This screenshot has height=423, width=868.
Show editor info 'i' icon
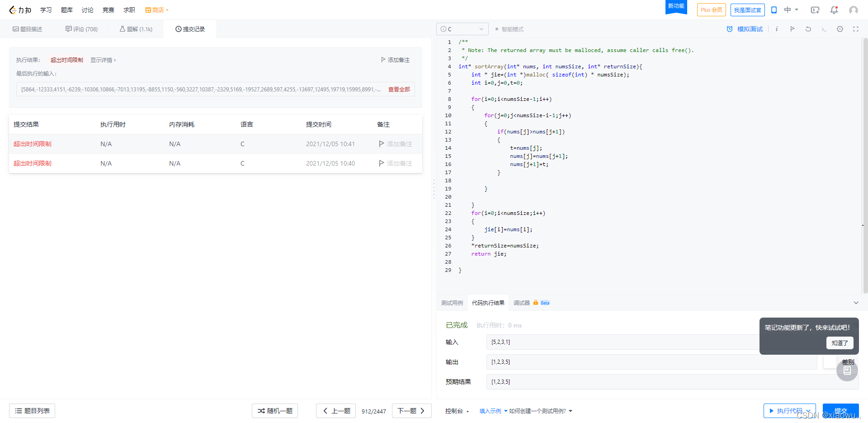[777, 29]
